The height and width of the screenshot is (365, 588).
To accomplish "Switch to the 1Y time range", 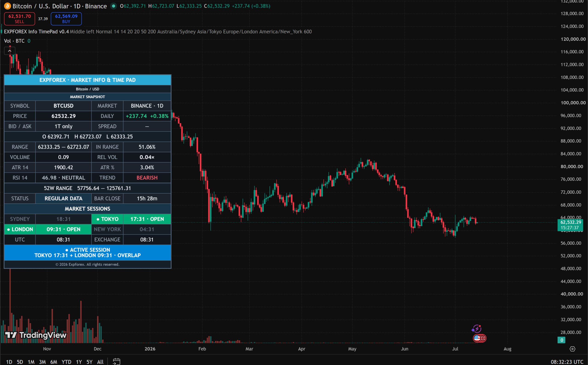I will 79,362.
